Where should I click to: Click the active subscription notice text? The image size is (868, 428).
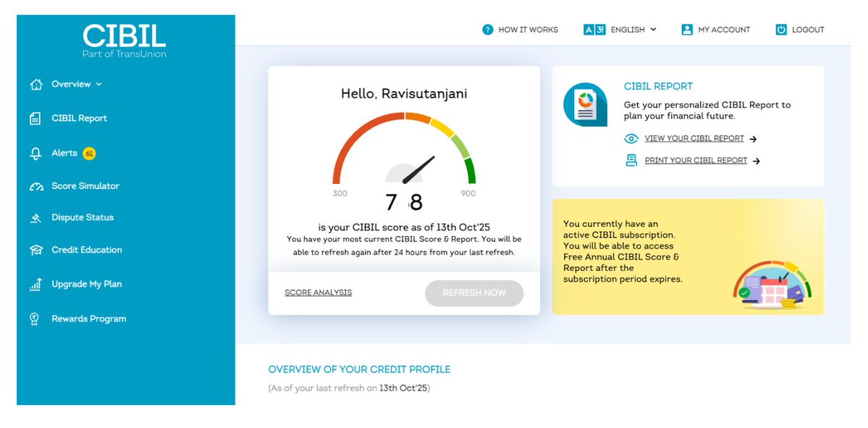pyautogui.click(x=623, y=251)
